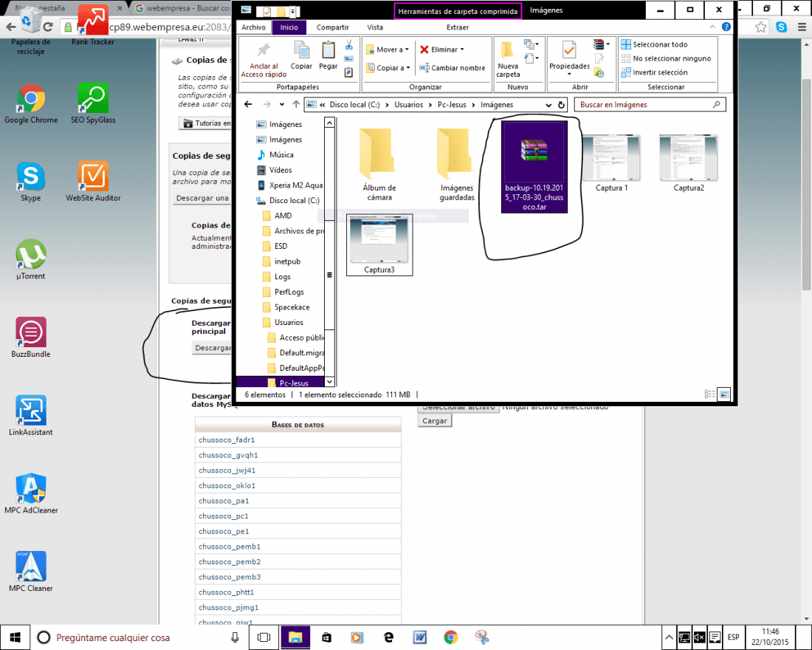Image resolution: width=812 pixels, height=650 pixels.
Task: Click the Pegar clipboard icon
Action: pos(328,55)
